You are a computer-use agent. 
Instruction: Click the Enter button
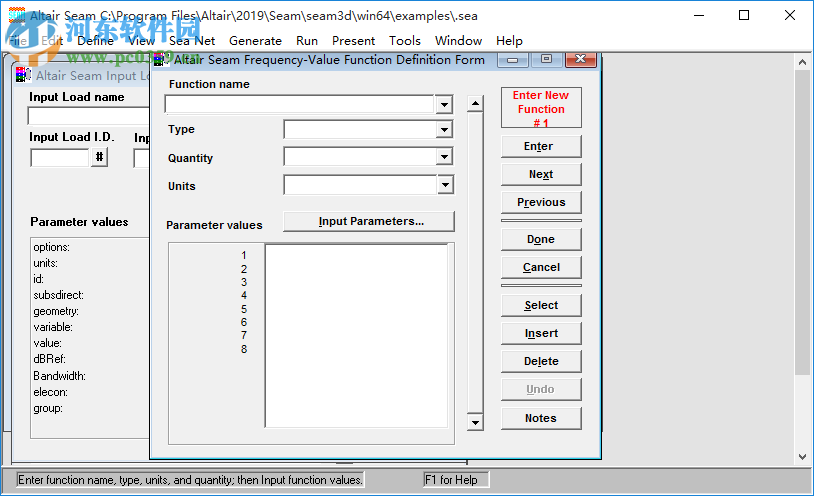(541, 146)
